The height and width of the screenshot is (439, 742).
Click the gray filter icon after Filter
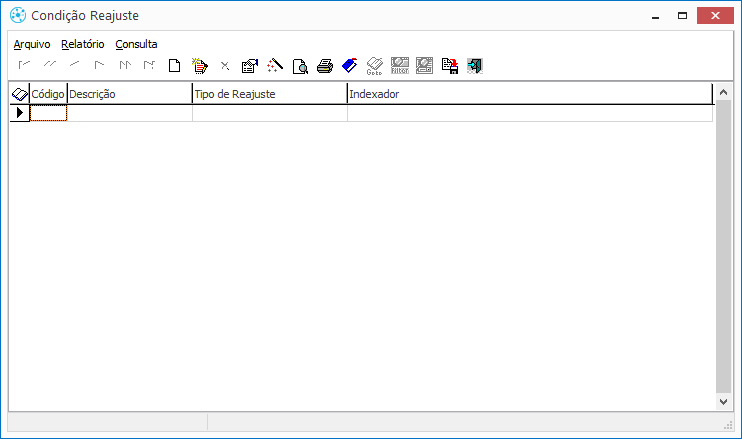click(424, 66)
